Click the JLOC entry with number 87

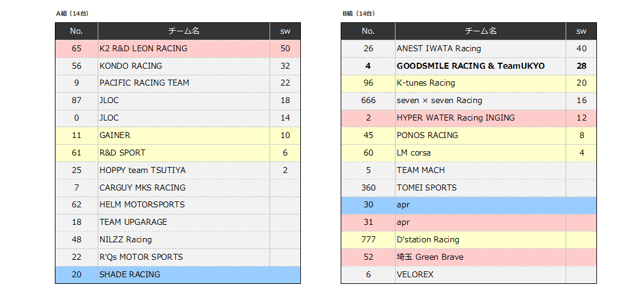tap(109, 101)
